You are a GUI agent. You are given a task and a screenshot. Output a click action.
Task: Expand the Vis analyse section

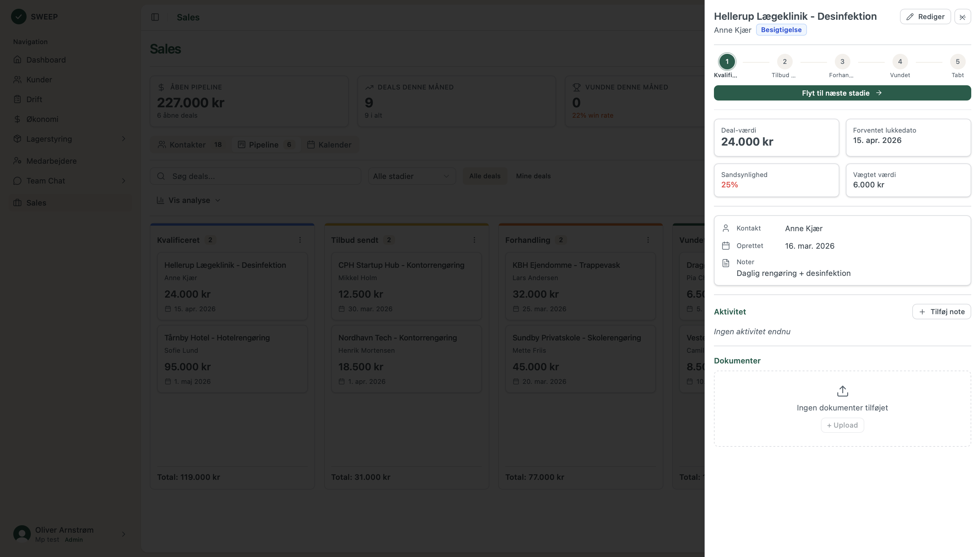(189, 200)
